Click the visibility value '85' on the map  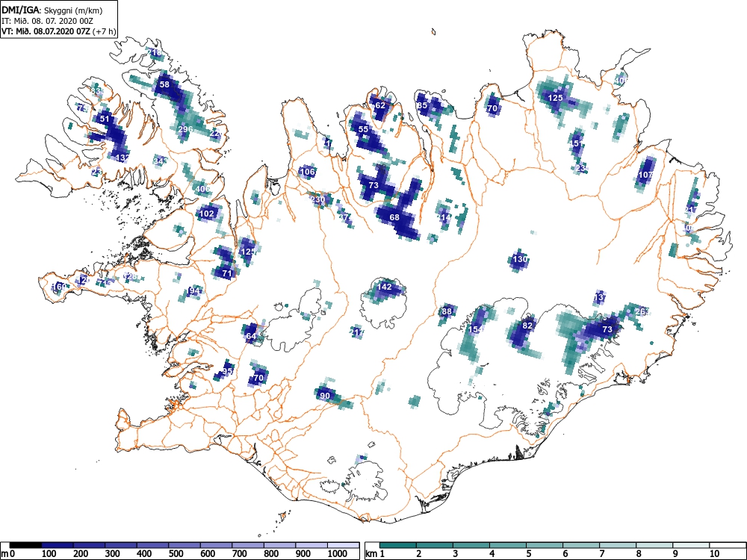422,105
